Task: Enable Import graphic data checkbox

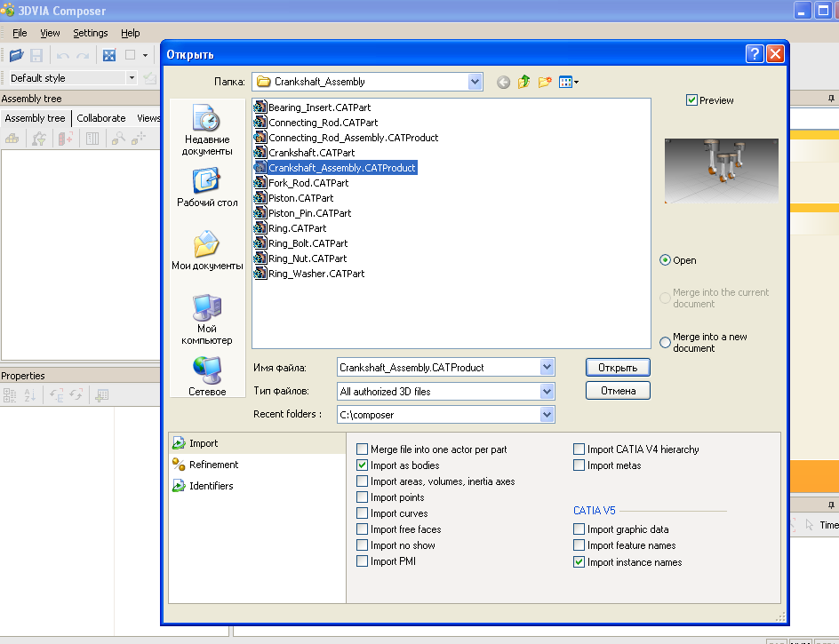Action: (579, 529)
